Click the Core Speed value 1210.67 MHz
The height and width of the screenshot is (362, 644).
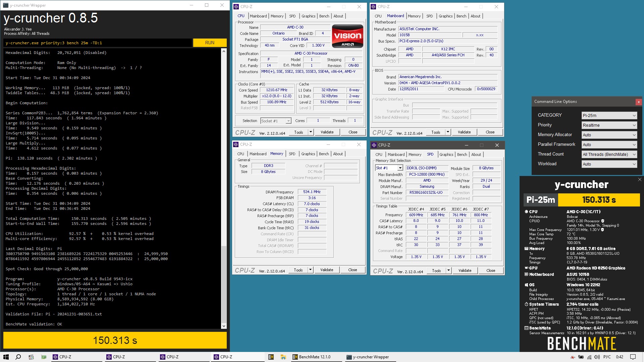click(277, 90)
